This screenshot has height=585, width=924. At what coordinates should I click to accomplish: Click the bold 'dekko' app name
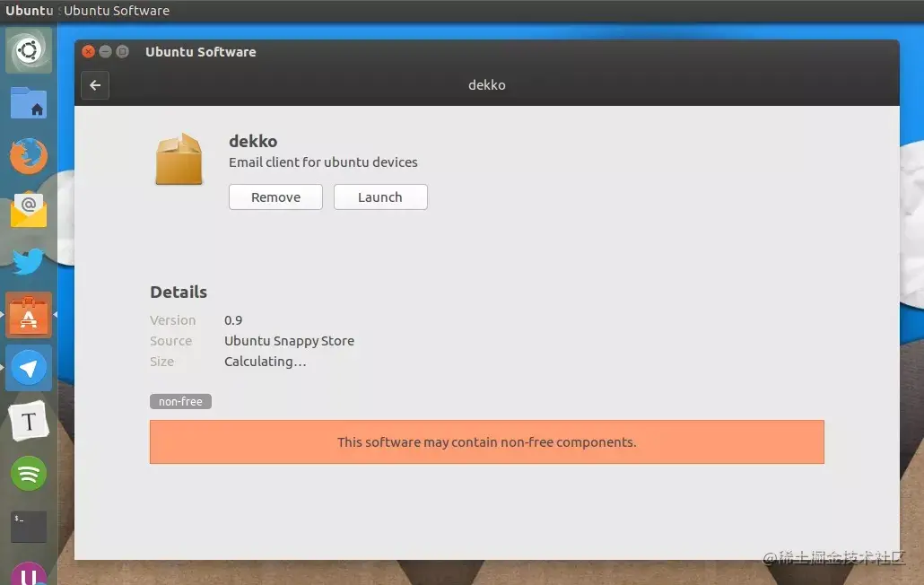point(253,142)
